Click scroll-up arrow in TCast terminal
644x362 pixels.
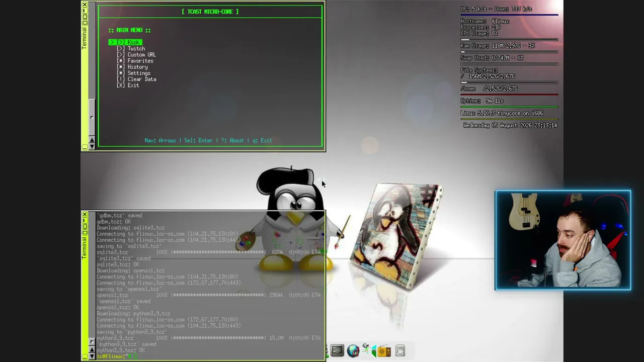92,140
